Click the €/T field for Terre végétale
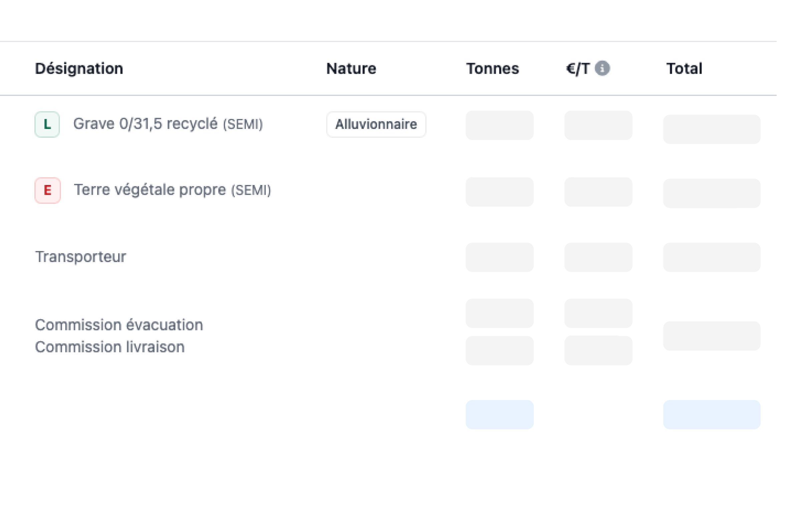 click(598, 192)
